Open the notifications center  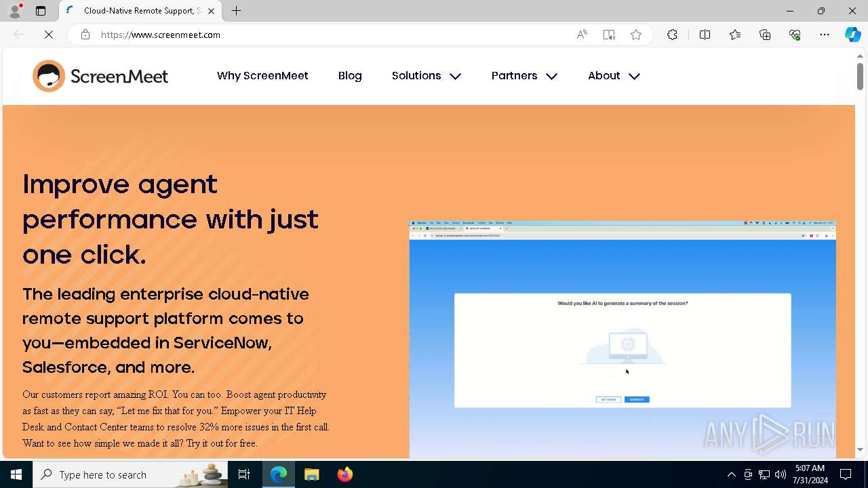[x=846, y=474]
